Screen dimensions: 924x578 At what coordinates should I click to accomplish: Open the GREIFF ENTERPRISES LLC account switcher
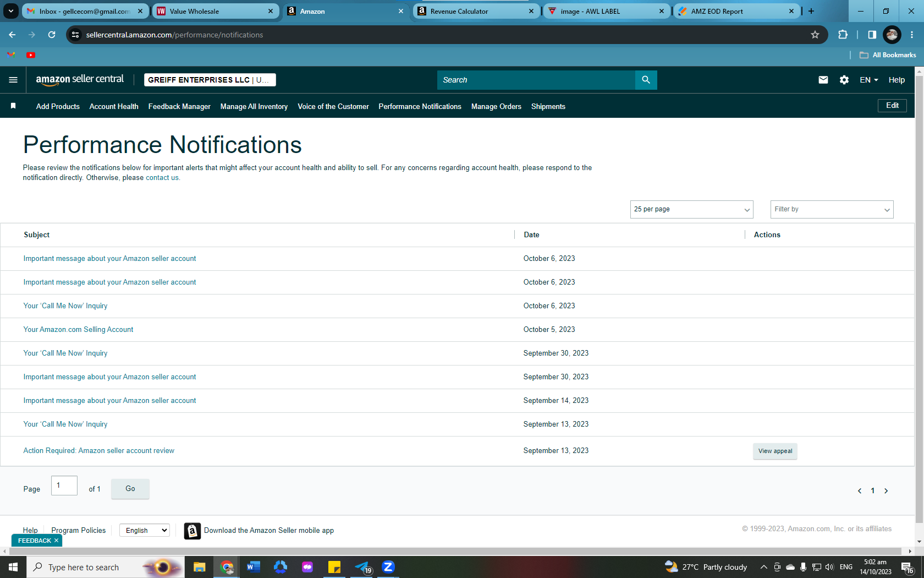[x=210, y=80]
